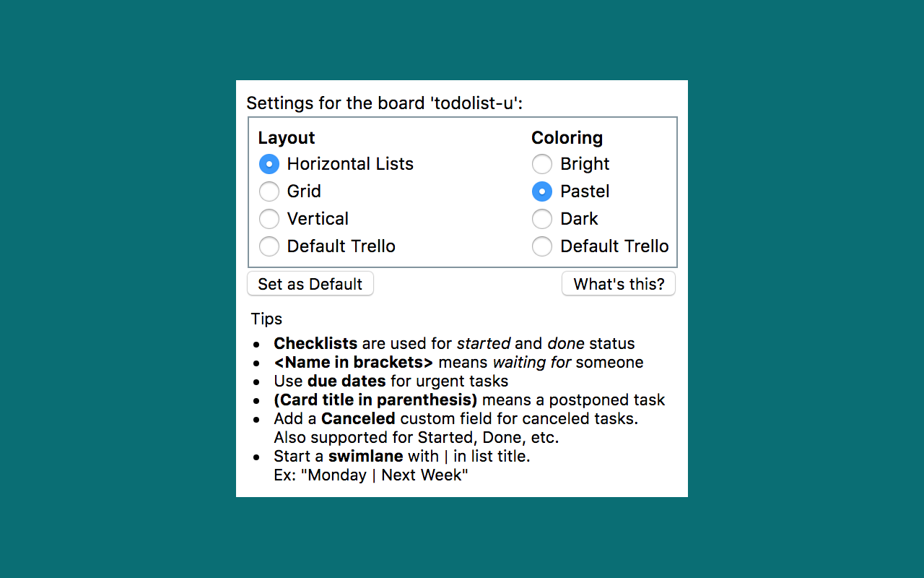Choose the Grid layout radio button
This screenshot has height=578, width=924.
coord(269,191)
